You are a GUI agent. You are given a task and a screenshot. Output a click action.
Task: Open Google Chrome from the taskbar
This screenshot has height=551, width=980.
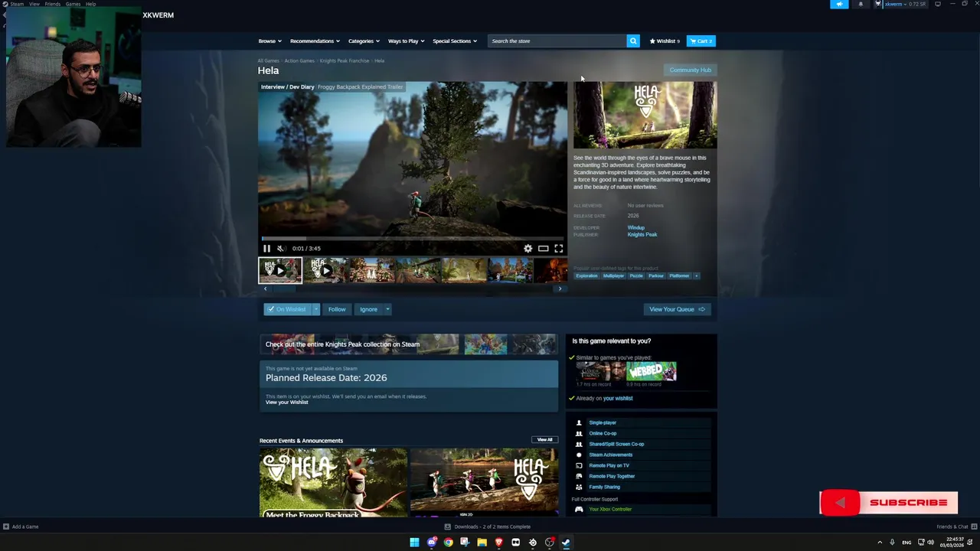coord(448,542)
